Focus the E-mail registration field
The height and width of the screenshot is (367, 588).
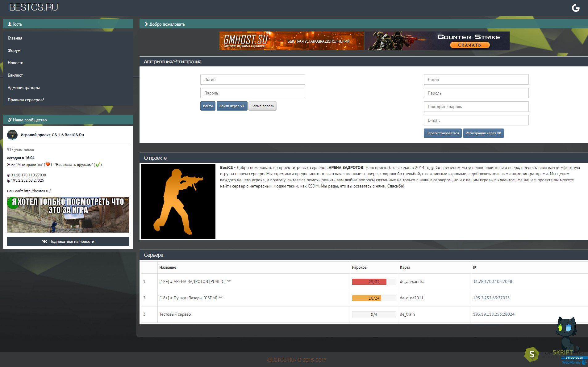476,120
